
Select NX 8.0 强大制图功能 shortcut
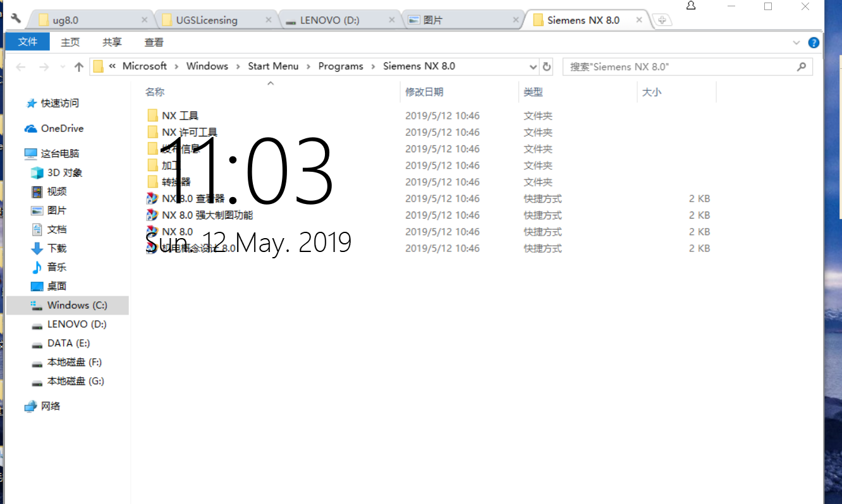[x=207, y=215]
